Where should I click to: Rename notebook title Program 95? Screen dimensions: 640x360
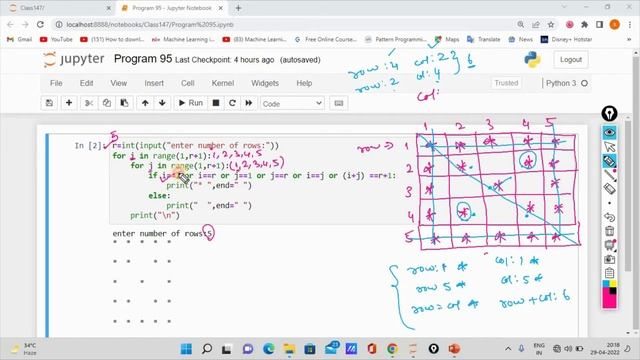point(143,59)
